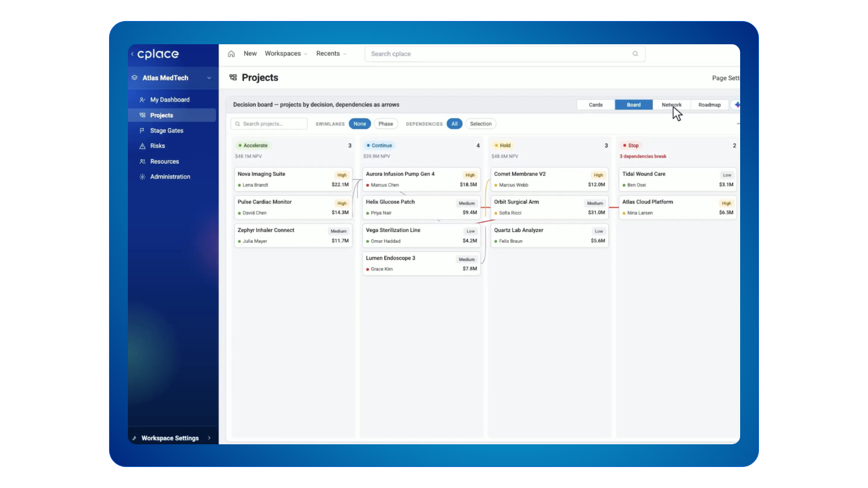Viewport: 868px width, 488px height.
Task: Switch to the Network view tab
Action: pyautogui.click(x=671, y=105)
